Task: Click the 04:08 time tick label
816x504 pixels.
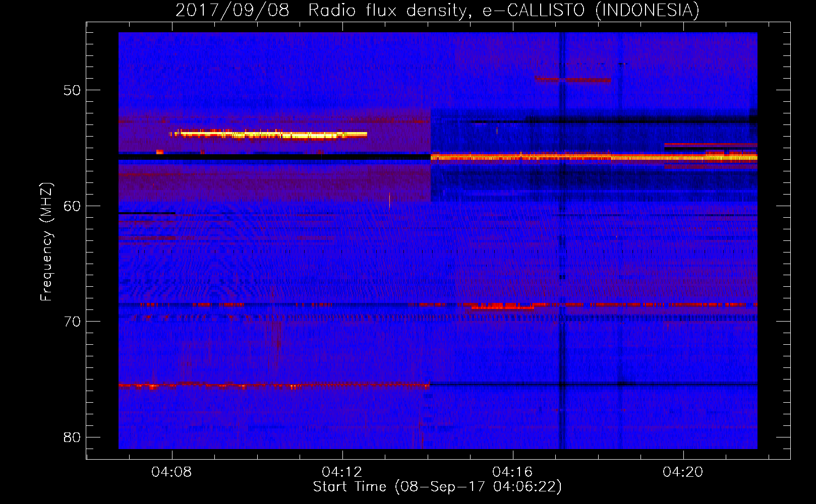Action: [171, 472]
